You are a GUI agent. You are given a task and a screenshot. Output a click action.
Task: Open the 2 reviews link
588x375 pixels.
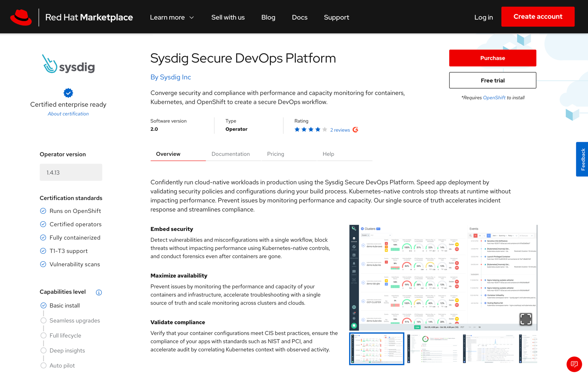tap(340, 130)
